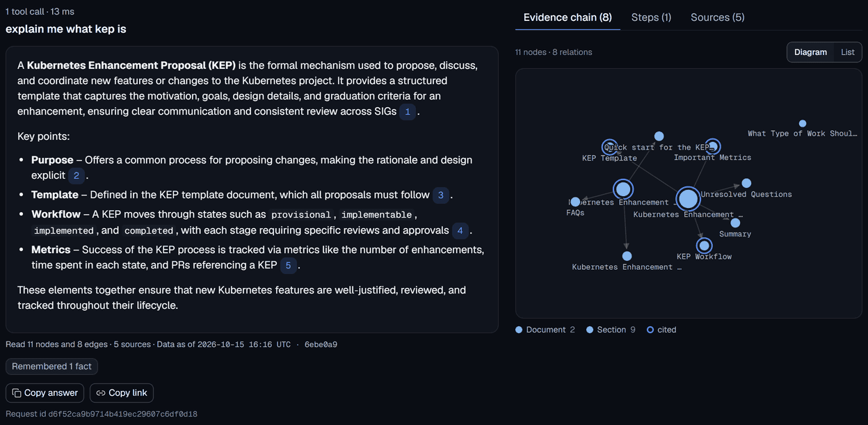Select the smaller cited Kubernetes Enhancement node
This screenshot has width=868, height=425.
tap(624, 189)
